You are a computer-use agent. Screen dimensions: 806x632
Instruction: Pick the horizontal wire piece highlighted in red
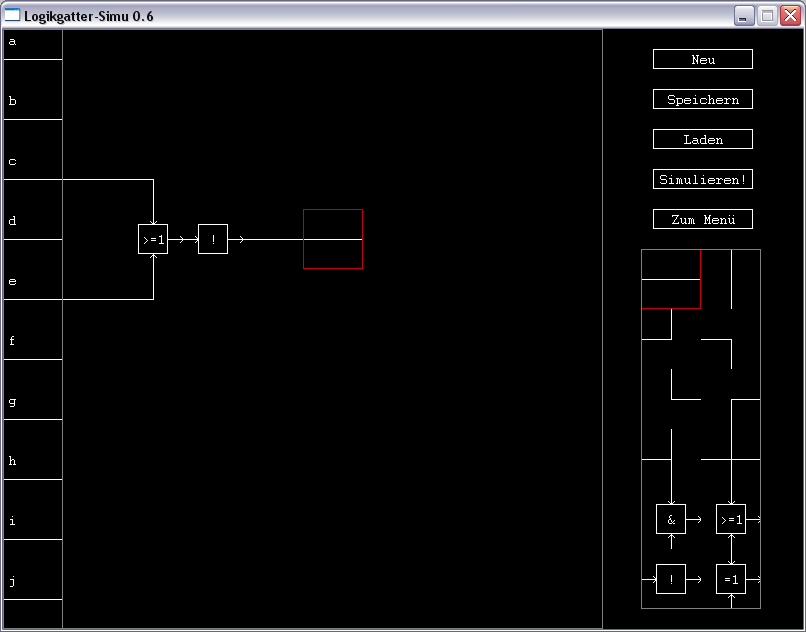pyautogui.click(x=671, y=279)
